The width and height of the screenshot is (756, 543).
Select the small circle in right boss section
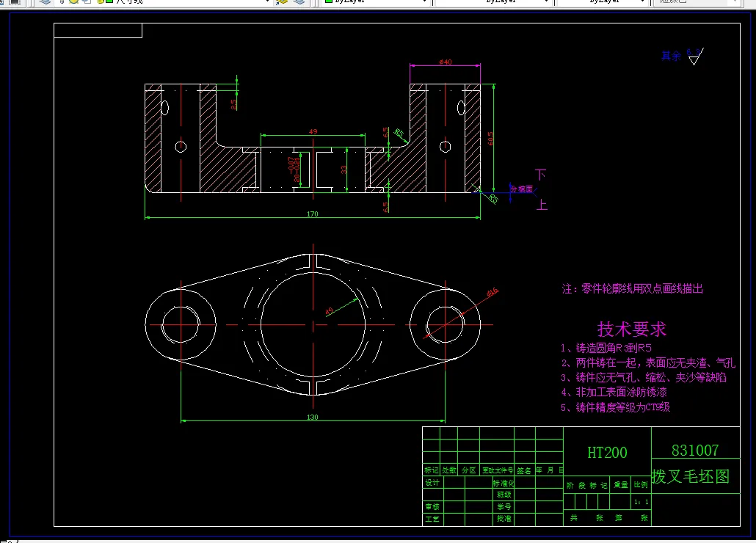[x=445, y=147]
